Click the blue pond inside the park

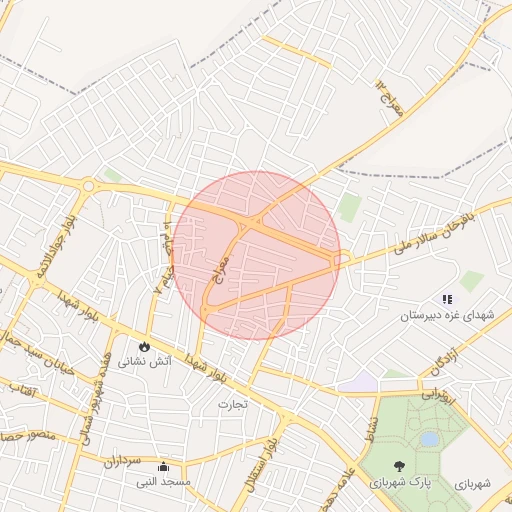[x=429, y=439]
